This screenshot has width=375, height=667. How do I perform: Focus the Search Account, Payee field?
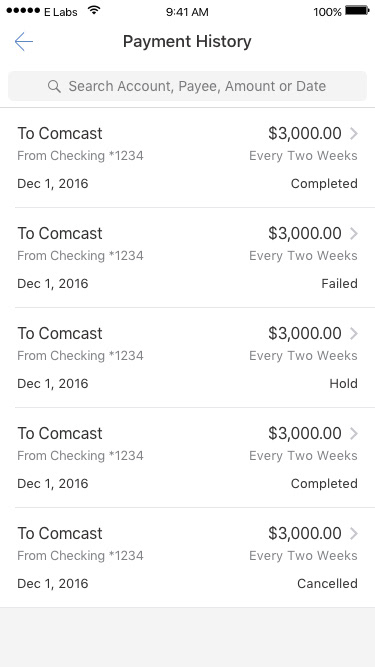pyautogui.click(x=188, y=86)
